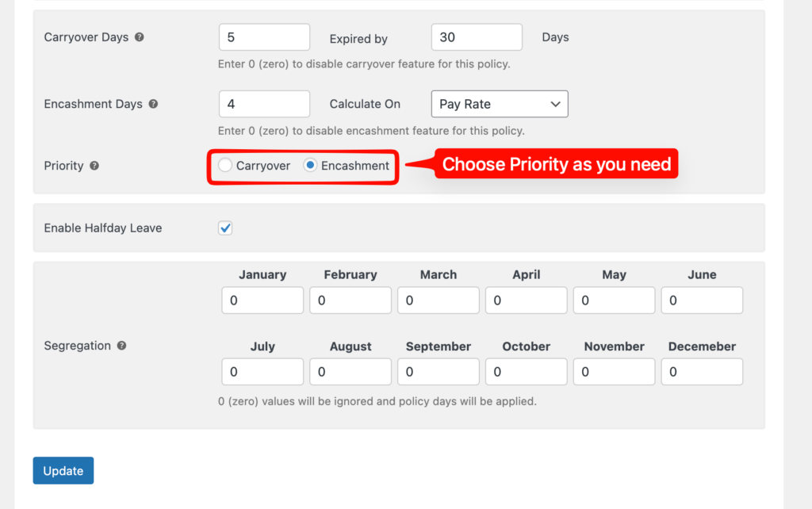Click the September segregation field
This screenshot has width=812, height=509.
coord(439,372)
